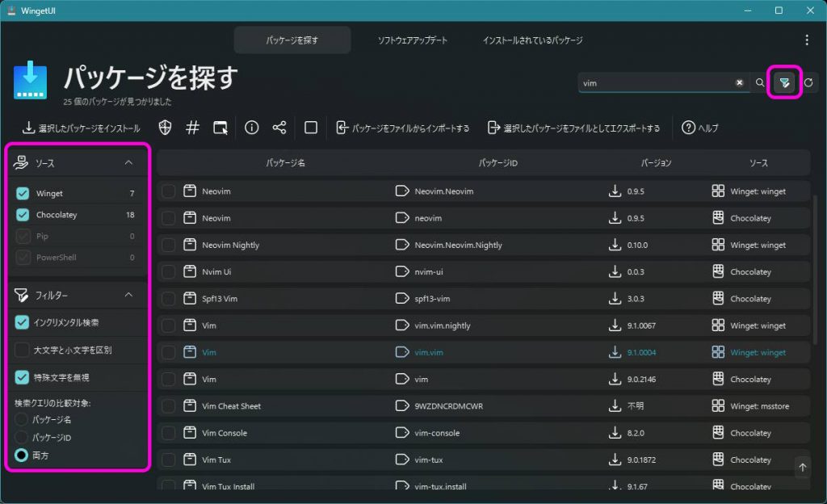Viewport: 827px width, 504px height.
Task: Click version 9.0.2146 cell
Action: point(641,379)
